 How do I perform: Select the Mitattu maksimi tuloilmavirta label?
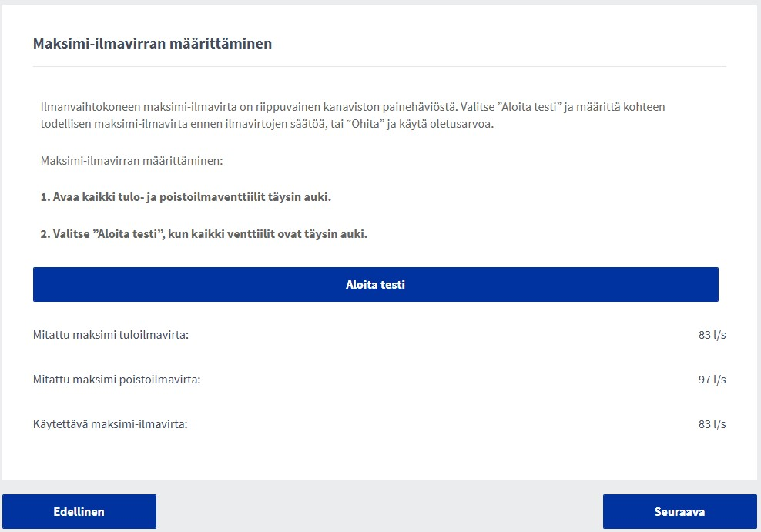click(x=111, y=335)
